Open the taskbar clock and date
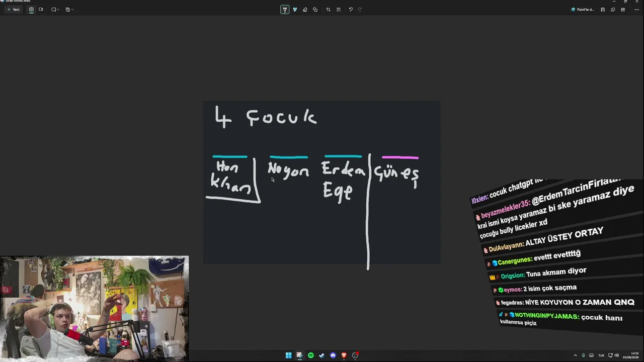Screen dimensions: 644x362 [x=631, y=355]
